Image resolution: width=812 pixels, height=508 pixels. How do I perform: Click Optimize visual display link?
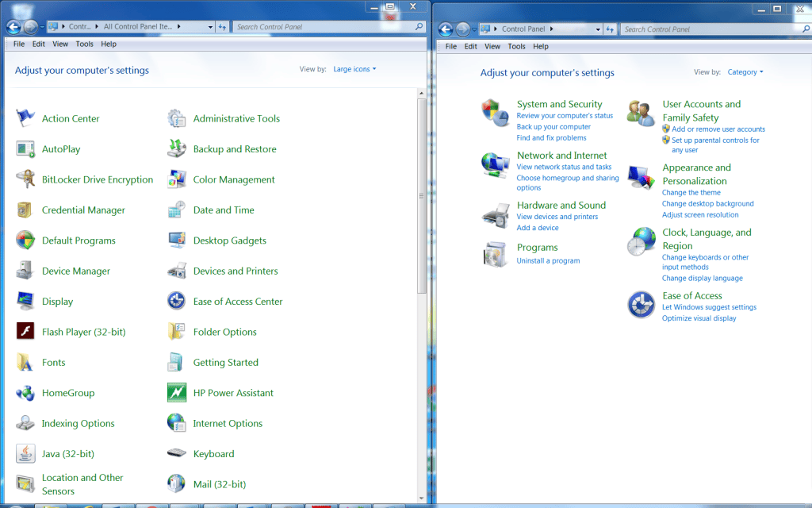pyautogui.click(x=699, y=318)
